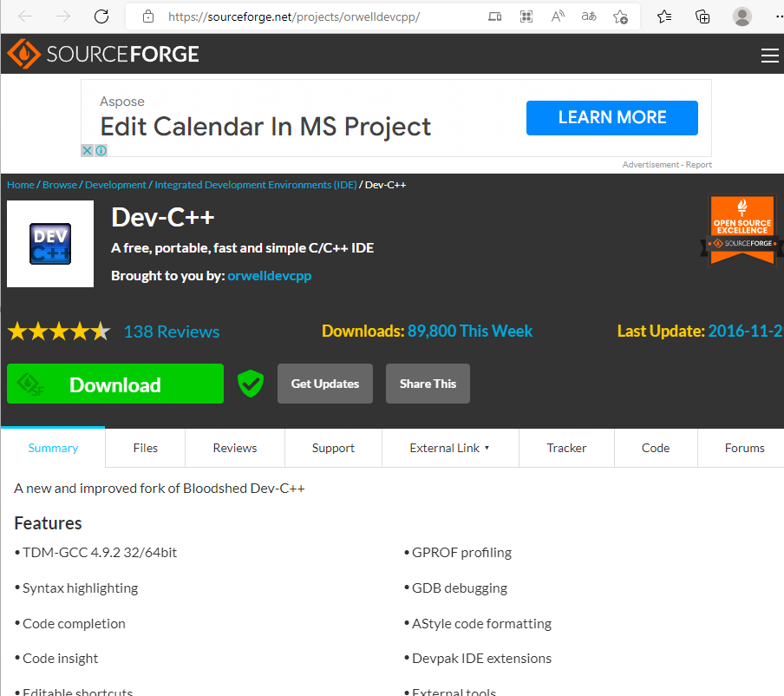Screen dimensions: 784x696
Task: Click the browser Forward arrow
Action: click(63, 16)
